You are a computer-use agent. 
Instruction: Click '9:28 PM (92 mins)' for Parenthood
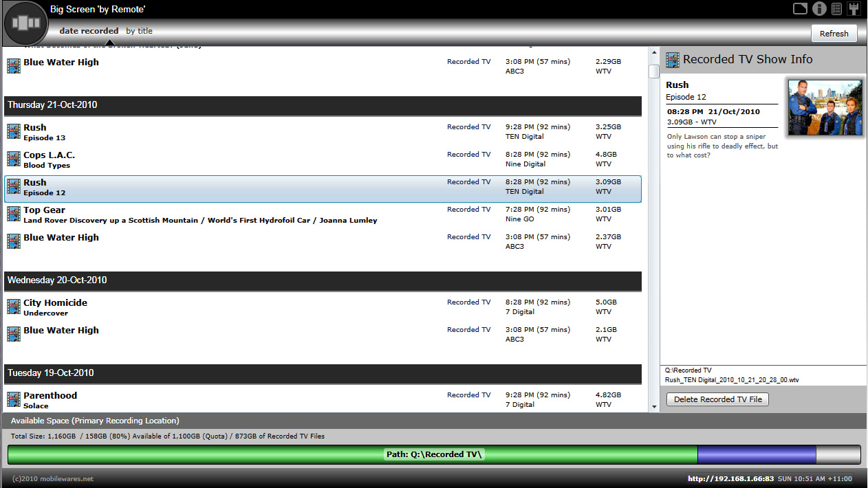pyautogui.click(x=538, y=395)
